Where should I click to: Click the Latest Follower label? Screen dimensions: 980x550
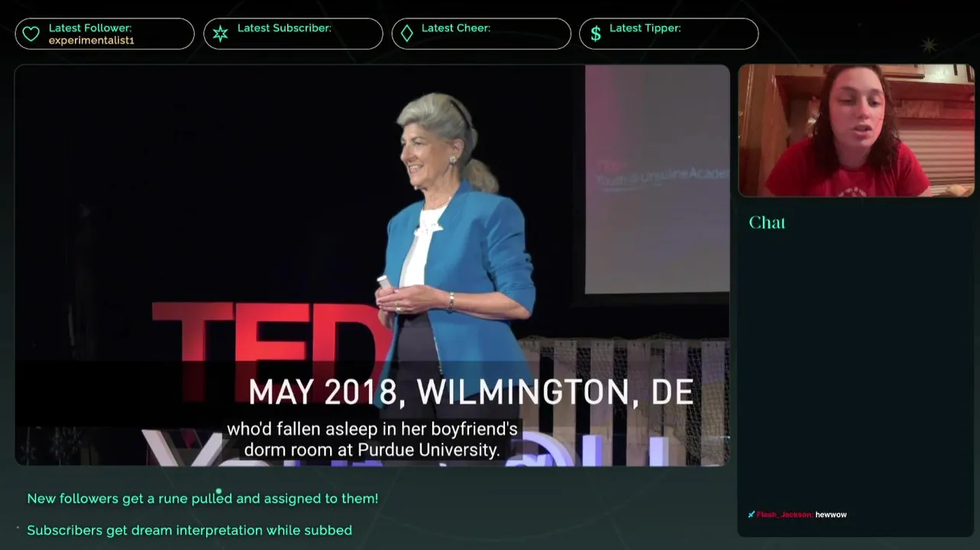[x=90, y=28]
